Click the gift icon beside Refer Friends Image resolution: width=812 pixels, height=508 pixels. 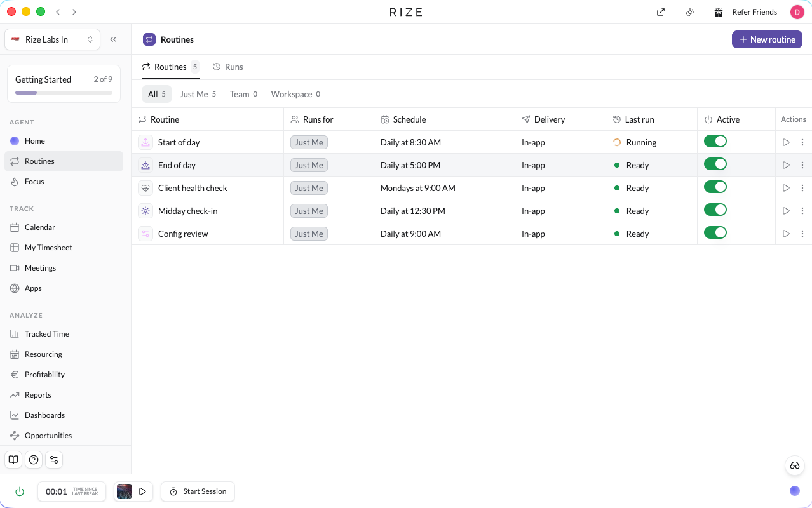(719, 12)
